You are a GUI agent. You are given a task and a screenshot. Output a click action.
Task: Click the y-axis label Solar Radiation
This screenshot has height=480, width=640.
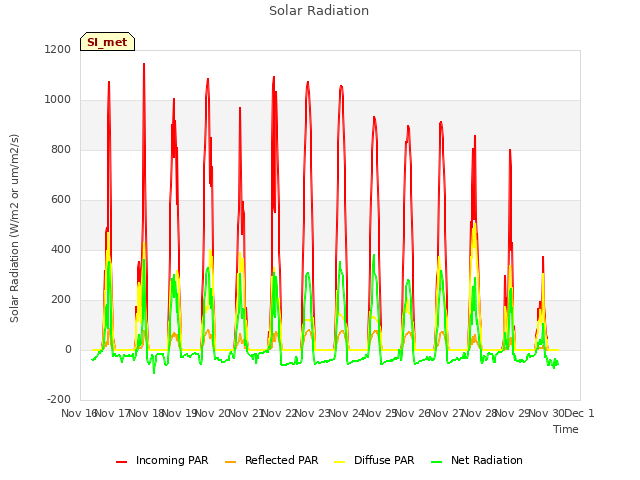(14, 228)
